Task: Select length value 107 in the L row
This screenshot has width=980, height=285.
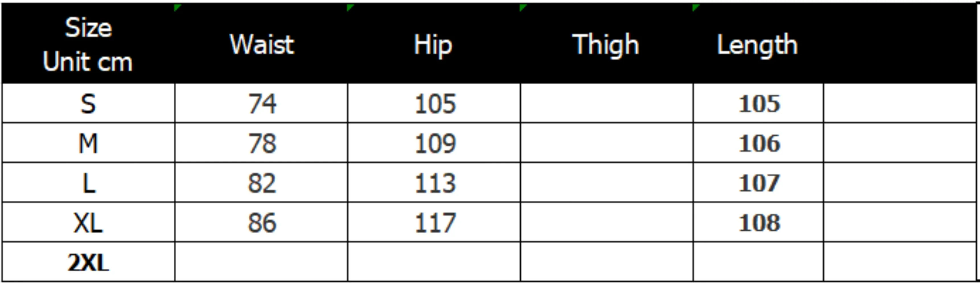Action: pyautogui.click(x=759, y=183)
